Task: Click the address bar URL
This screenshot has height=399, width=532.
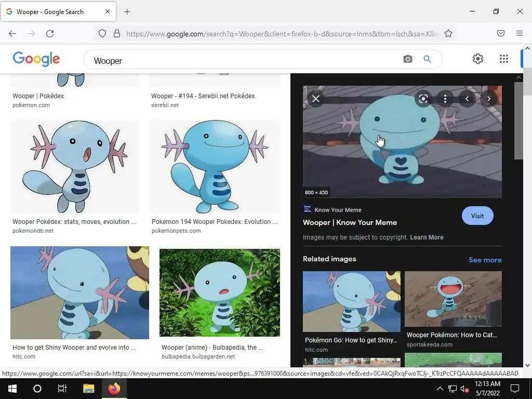Action: pyautogui.click(x=282, y=34)
